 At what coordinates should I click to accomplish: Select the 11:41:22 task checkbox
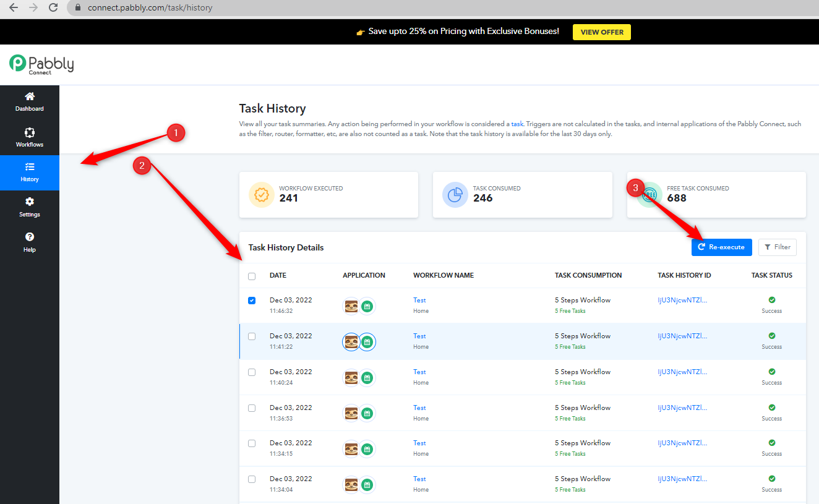pyautogui.click(x=252, y=336)
